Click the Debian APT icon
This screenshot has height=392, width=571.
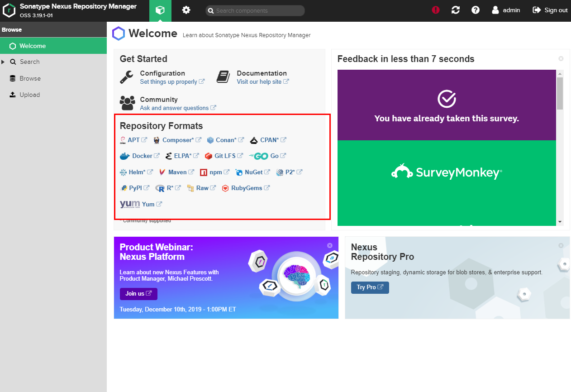coord(123,140)
